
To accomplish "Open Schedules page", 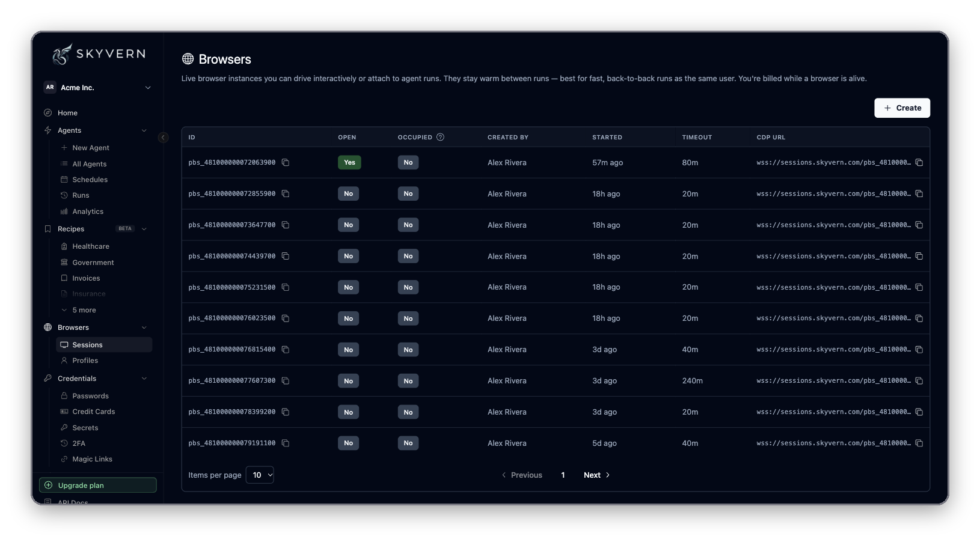I will (x=90, y=180).
